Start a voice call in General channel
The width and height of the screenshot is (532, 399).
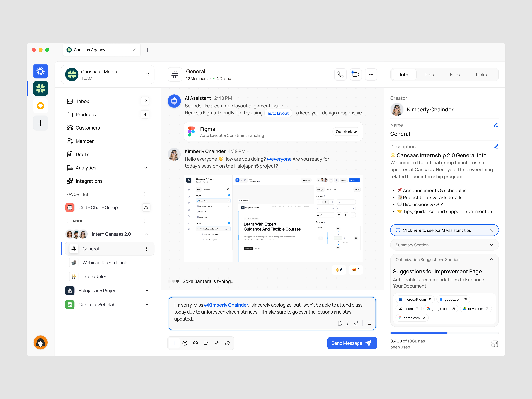click(x=340, y=74)
